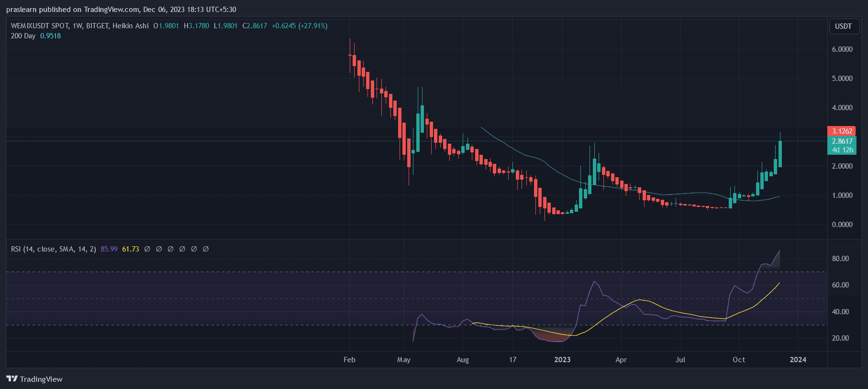Click the first ∅ symbol in RSI legend
Image resolution: width=868 pixels, height=389 pixels.
(x=147, y=249)
